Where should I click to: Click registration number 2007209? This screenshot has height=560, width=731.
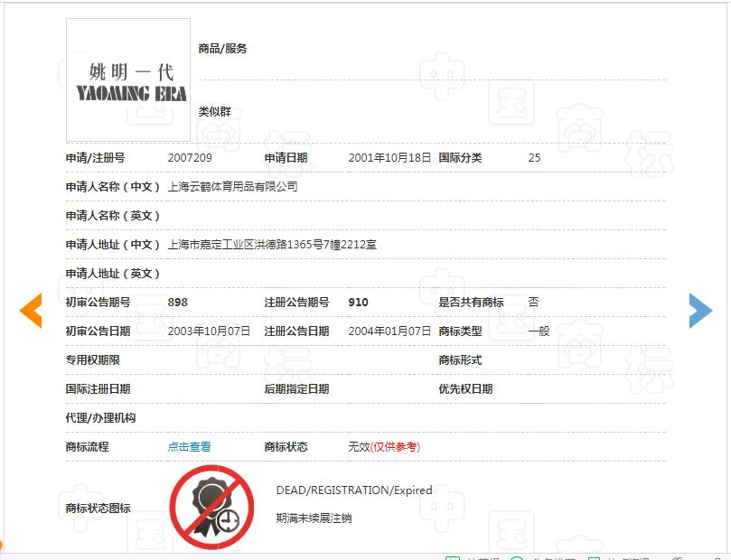[x=191, y=156]
